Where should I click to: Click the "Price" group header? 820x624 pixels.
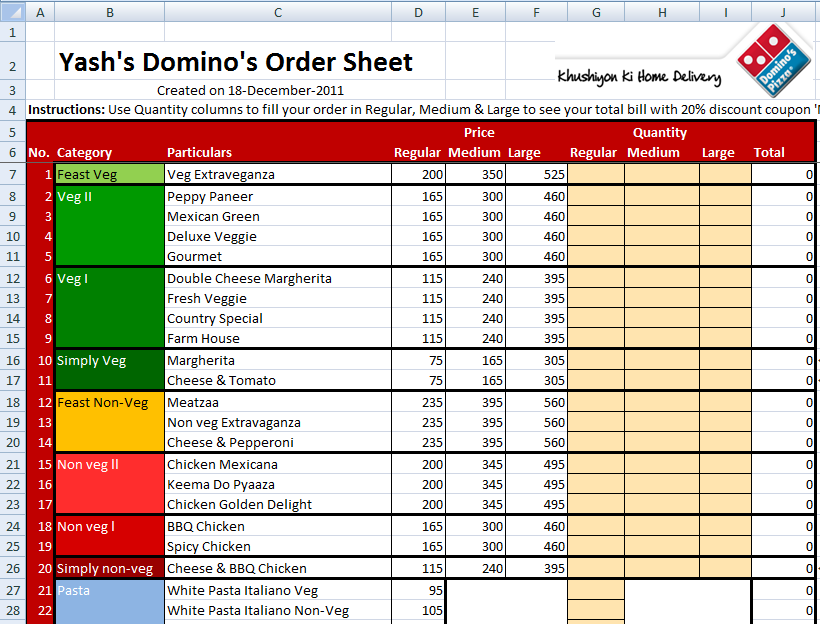coord(479,132)
